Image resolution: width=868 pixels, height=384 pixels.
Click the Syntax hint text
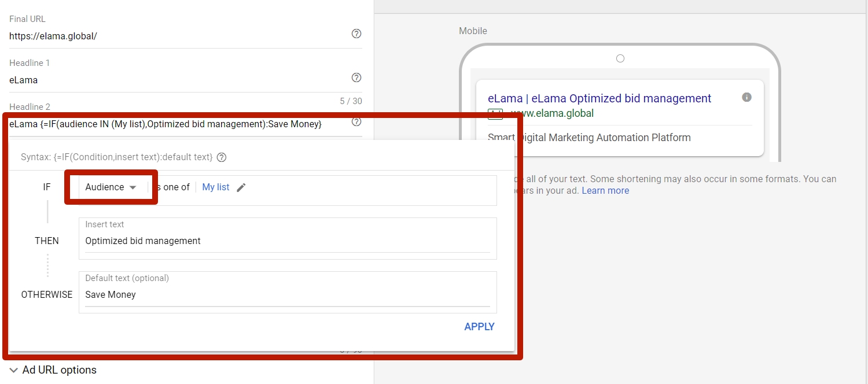coord(117,157)
